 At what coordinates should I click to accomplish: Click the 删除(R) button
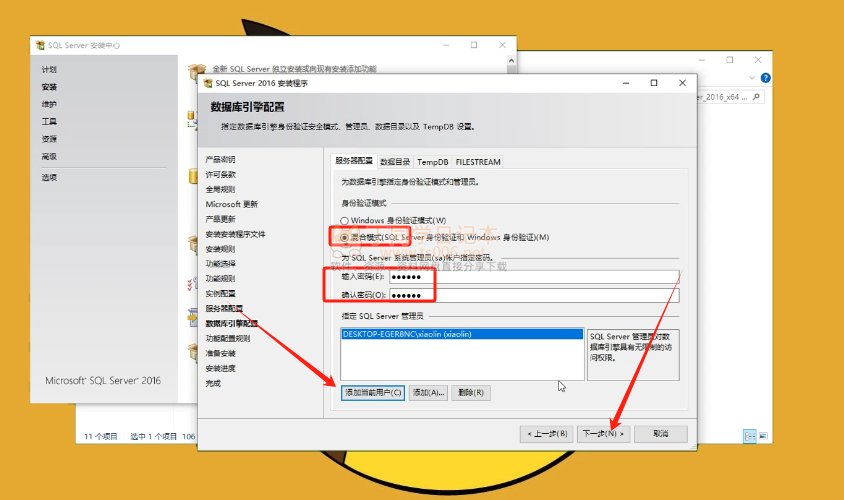tap(471, 392)
